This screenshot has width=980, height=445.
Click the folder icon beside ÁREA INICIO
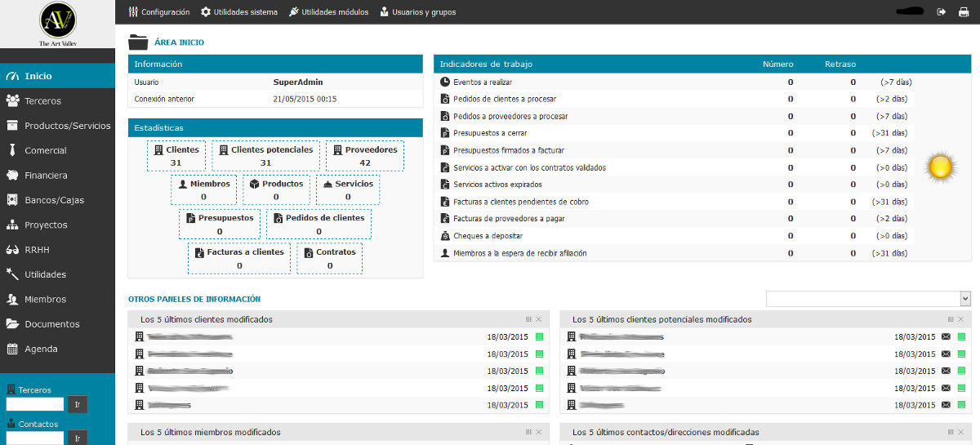[138, 42]
